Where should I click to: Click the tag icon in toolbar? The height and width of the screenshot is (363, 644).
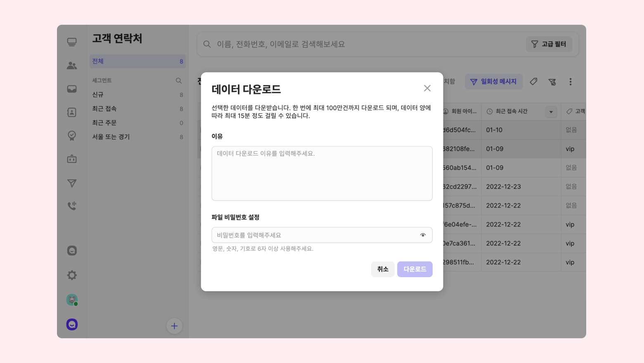533,82
